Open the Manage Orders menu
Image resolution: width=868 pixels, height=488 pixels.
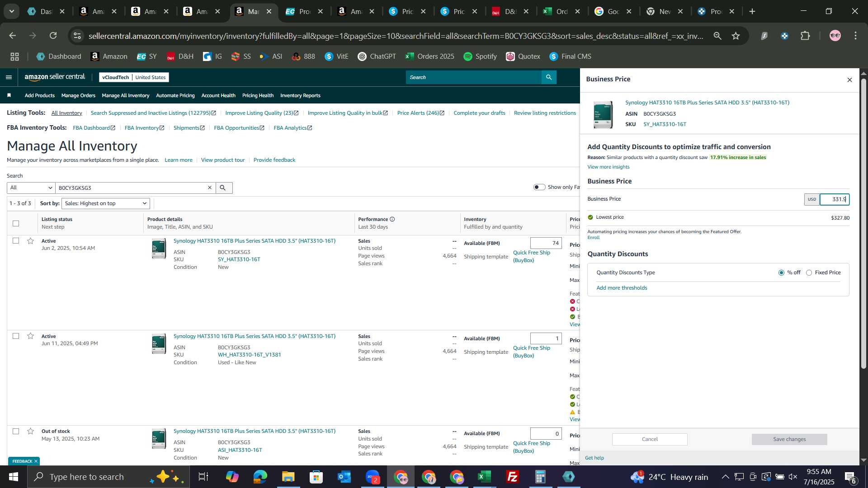pos(78,95)
